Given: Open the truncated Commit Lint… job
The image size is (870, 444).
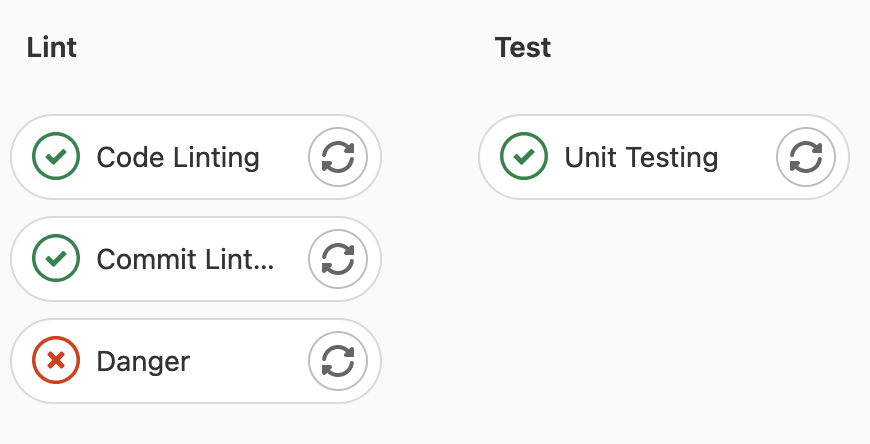Looking at the screenshot, I should [185, 259].
